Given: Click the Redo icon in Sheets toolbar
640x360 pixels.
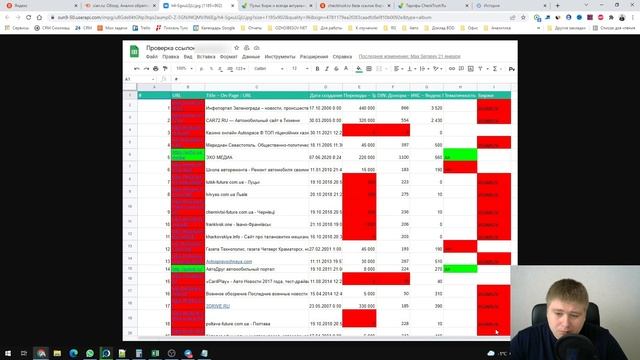Looking at the screenshot, I should 146,69.
